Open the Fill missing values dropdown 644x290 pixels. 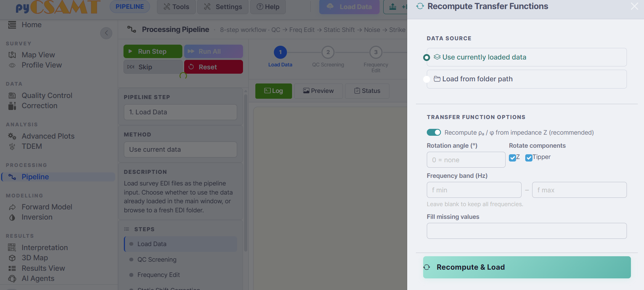(527, 231)
